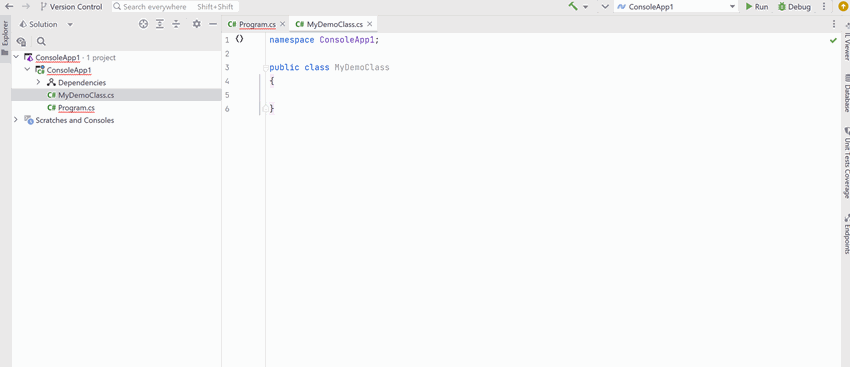This screenshot has width=850, height=367.
Task: Click the Search everywhere field
Action: [176, 7]
